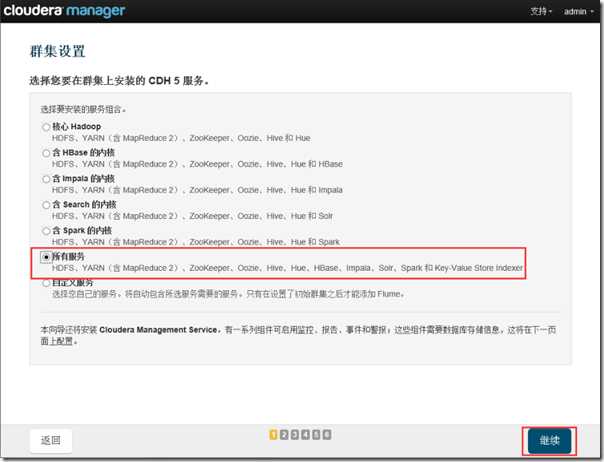This screenshot has height=462, width=604.
Task: Go to wizard step 1 indicator
Action: 273,435
